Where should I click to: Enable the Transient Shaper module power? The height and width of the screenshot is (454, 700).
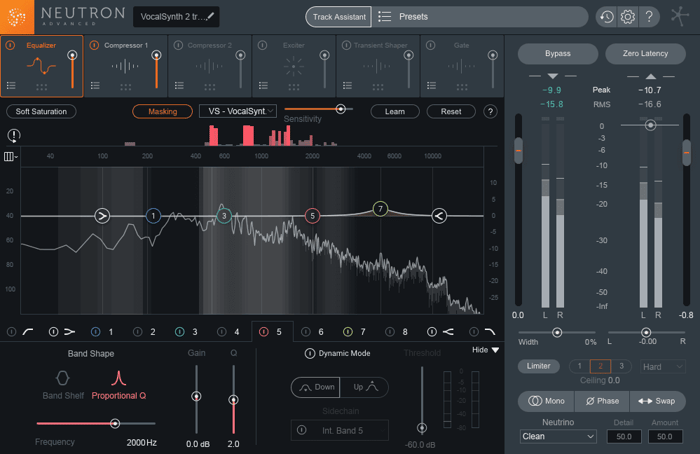346,45
